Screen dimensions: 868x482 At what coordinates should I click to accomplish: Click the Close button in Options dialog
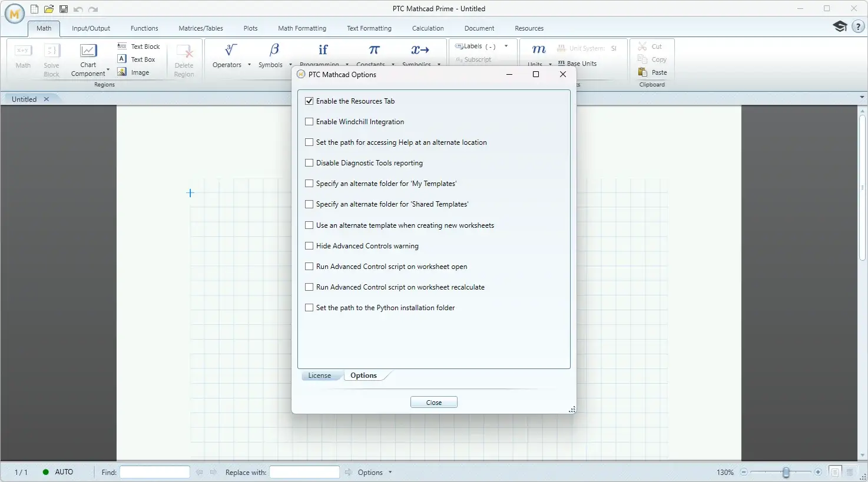click(x=434, y=403)
